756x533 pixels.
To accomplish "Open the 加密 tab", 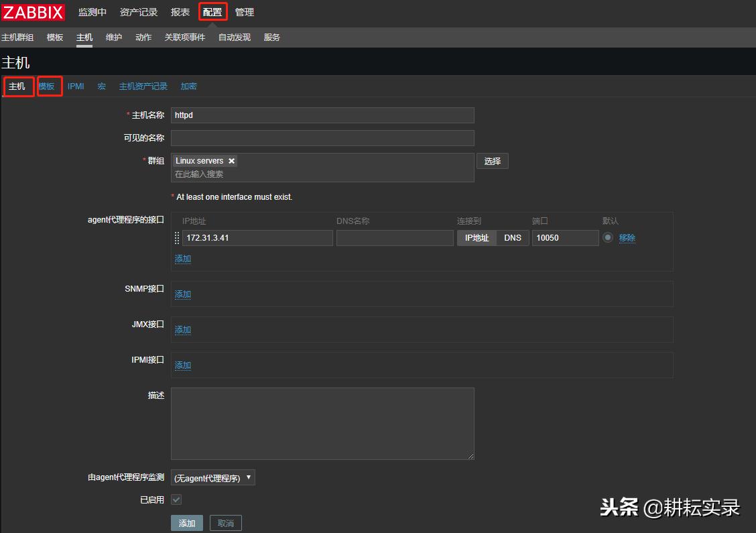I will (x=188, y=86).
